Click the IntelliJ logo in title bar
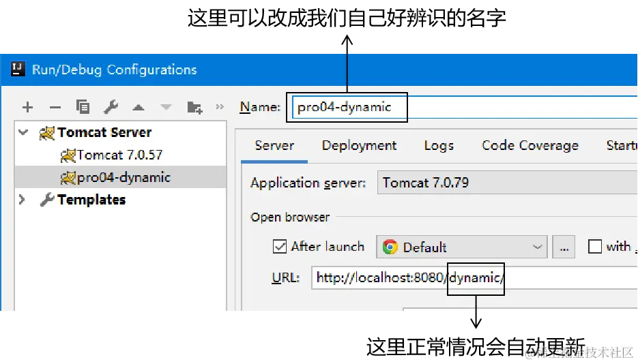Image resolution: width=638 pixels, height=364 pixels. (18, 69)
